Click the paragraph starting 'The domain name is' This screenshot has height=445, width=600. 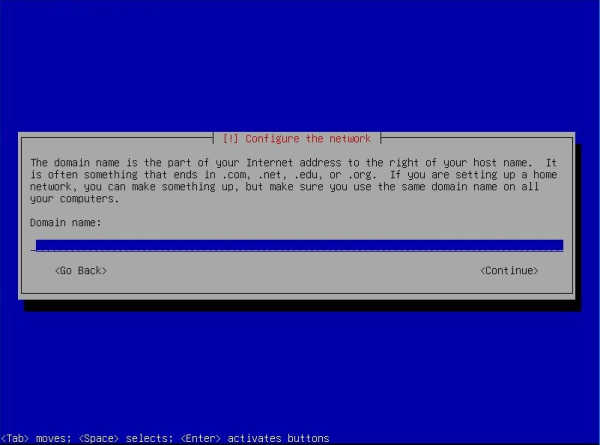point(293,181)
